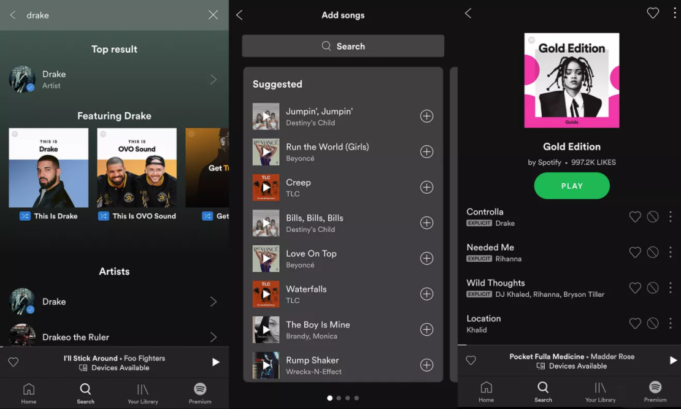This screenshot has width=681, height=409.
Task: Like the Gold Edition playlist with the heart
Action: (653, 13)
